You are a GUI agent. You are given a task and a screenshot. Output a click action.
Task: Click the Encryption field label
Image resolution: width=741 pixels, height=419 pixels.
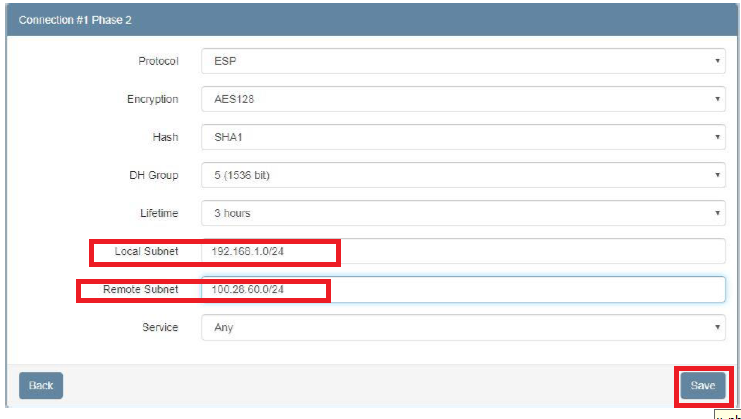(x=153, y=99)
